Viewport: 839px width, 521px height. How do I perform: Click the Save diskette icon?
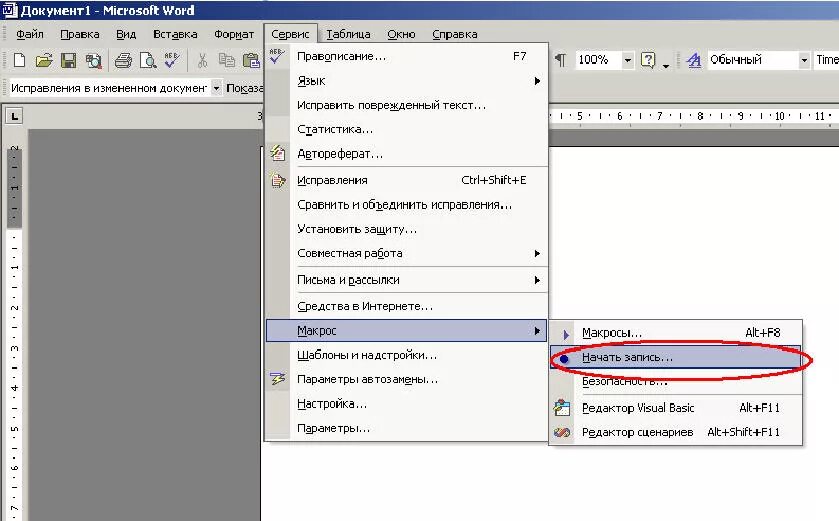point(68,60)
